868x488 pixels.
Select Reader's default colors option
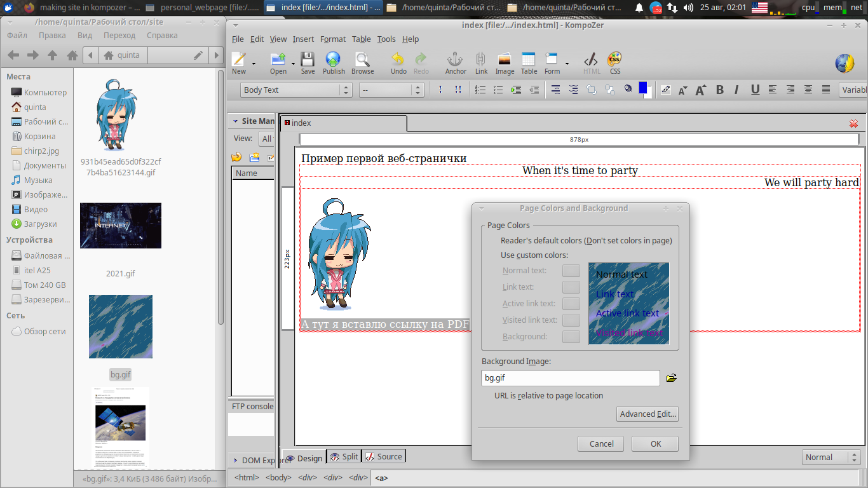(x=586, y=241)
